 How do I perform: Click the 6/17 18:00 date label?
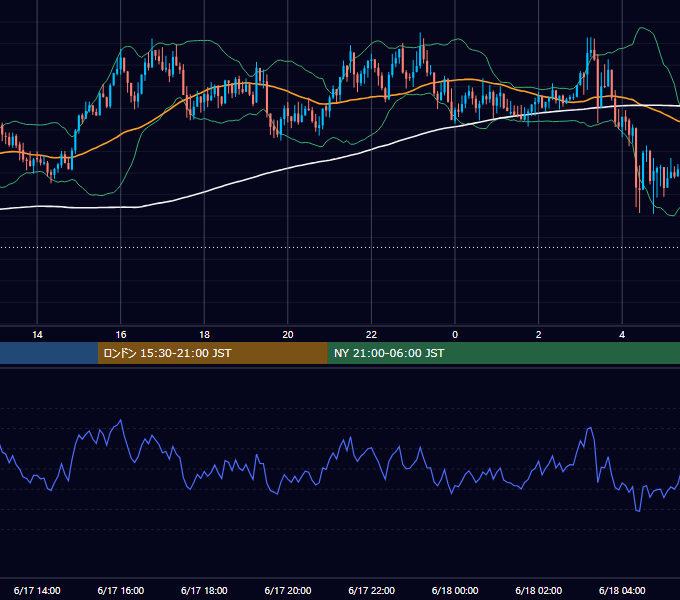click(x=204, y=590)
